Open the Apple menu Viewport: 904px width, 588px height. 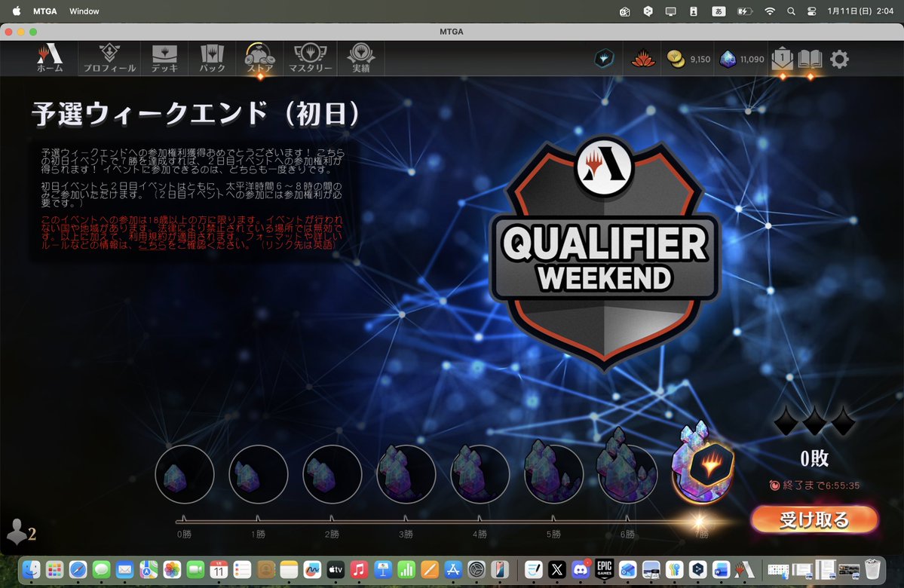[x=17, y=11]
